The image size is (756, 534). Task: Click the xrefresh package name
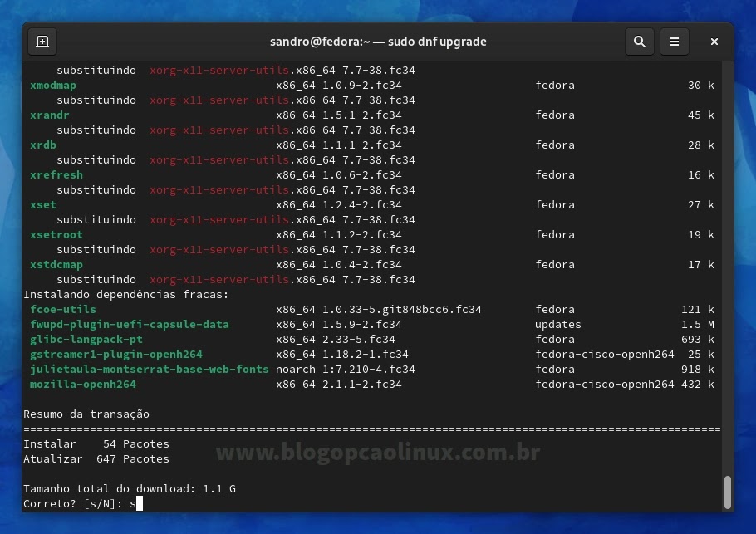point(56,175)
